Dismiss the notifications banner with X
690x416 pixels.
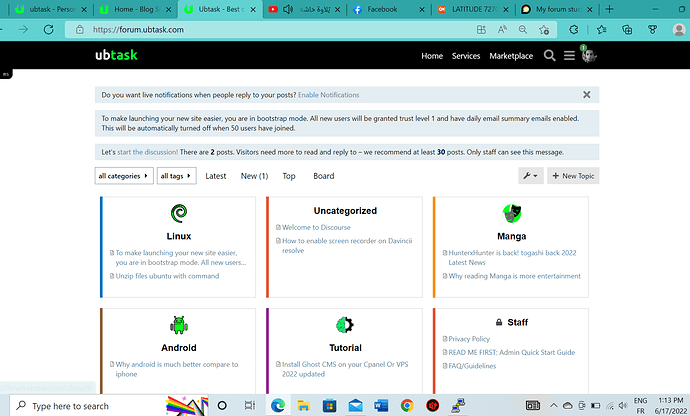(587, 95)
